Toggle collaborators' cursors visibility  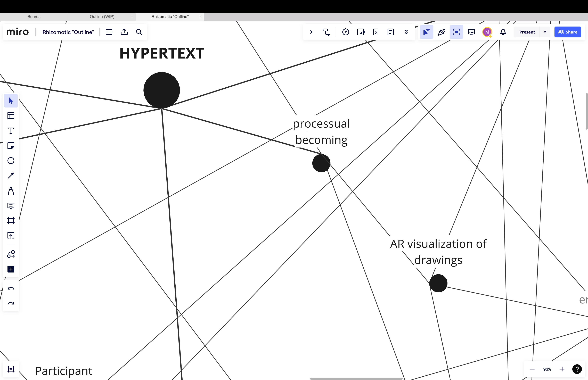click(x=426, y=32)
